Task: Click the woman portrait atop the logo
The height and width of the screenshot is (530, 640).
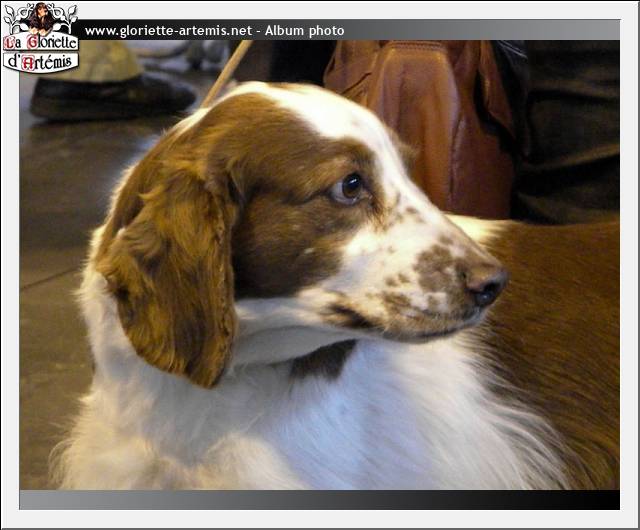Action: [41, 17]
